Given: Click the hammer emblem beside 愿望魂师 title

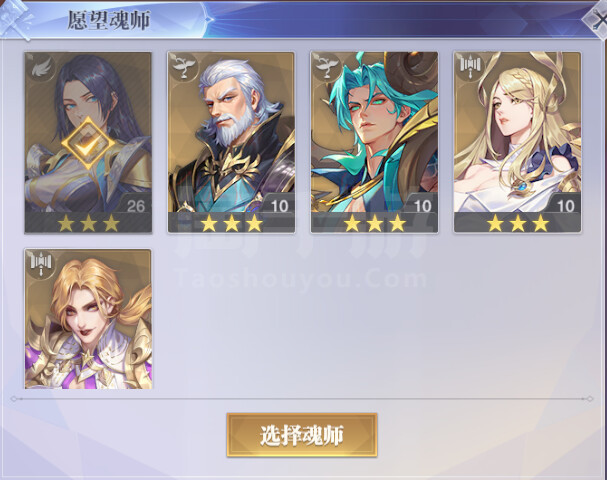Looking at the screenshot, I should [x=15, y=19].
